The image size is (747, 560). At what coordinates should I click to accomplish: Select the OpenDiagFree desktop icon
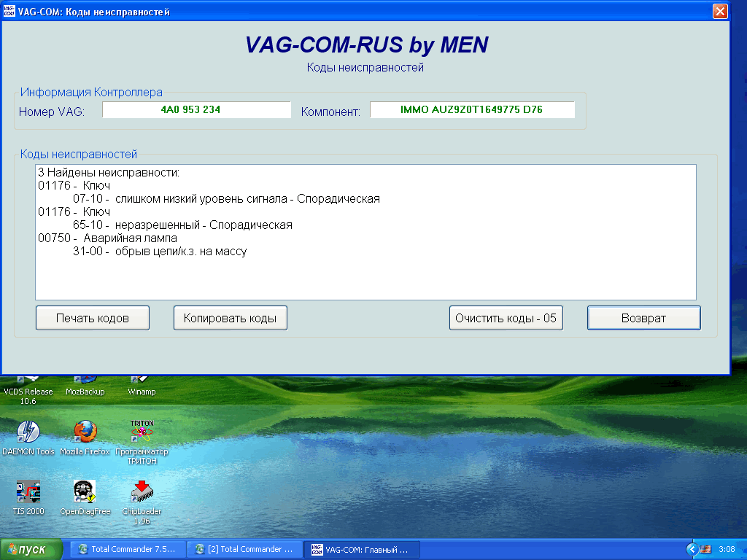pyautogui.click(x=85, y=497)
